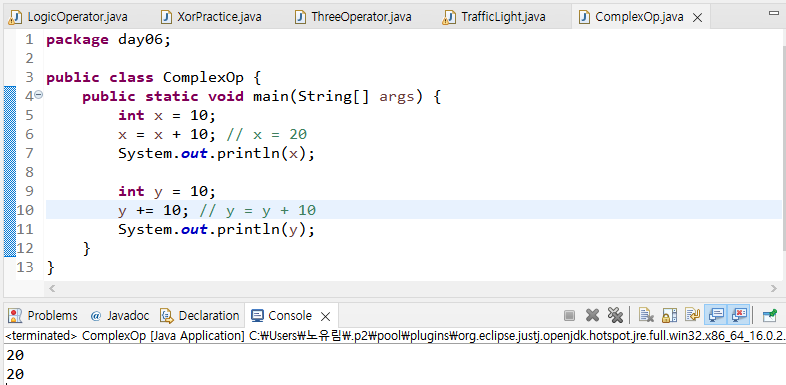Click line number 1 in gutter

pyautogui.click(x=29, y=39)
